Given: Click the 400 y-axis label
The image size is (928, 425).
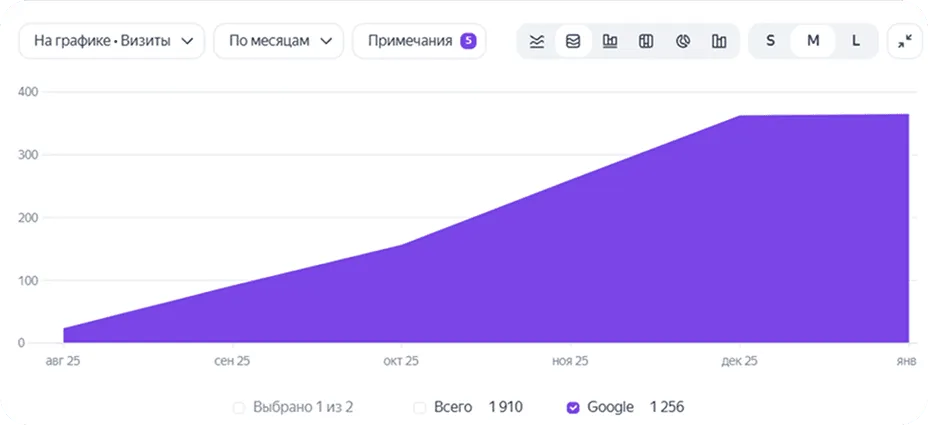Looking at the screenshot, I should pyautogui.click(x=30, y=92).
